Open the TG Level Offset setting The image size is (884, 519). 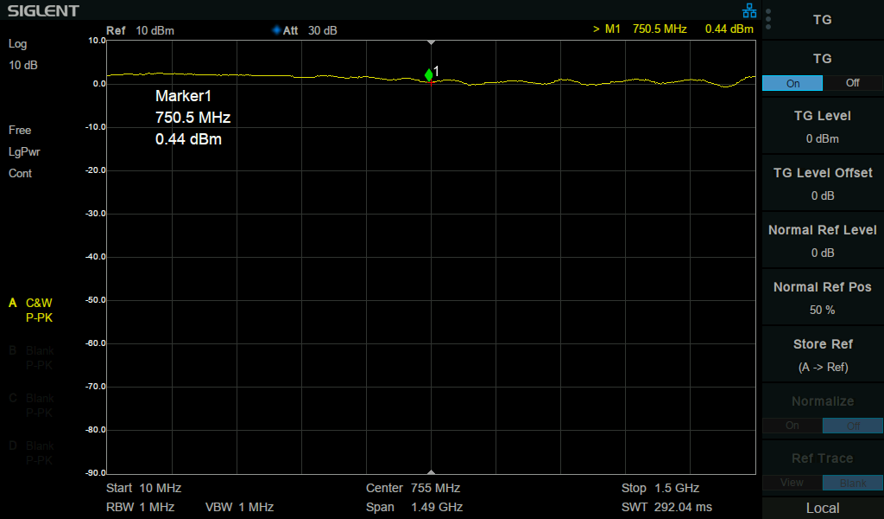(x=823, y=184)
